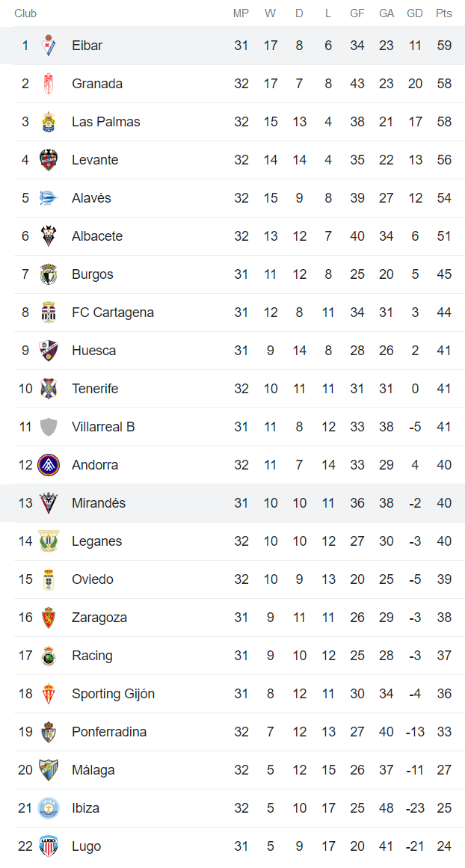Screen dimensions: 465x868
Task: Click the Lugo club badge
Action: click(47, 846)
